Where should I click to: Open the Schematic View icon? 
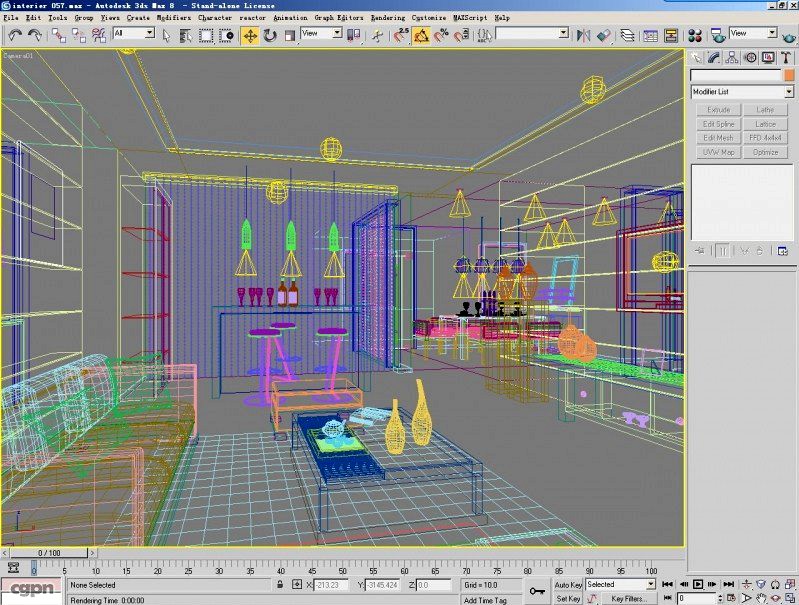tap(671, 36)
